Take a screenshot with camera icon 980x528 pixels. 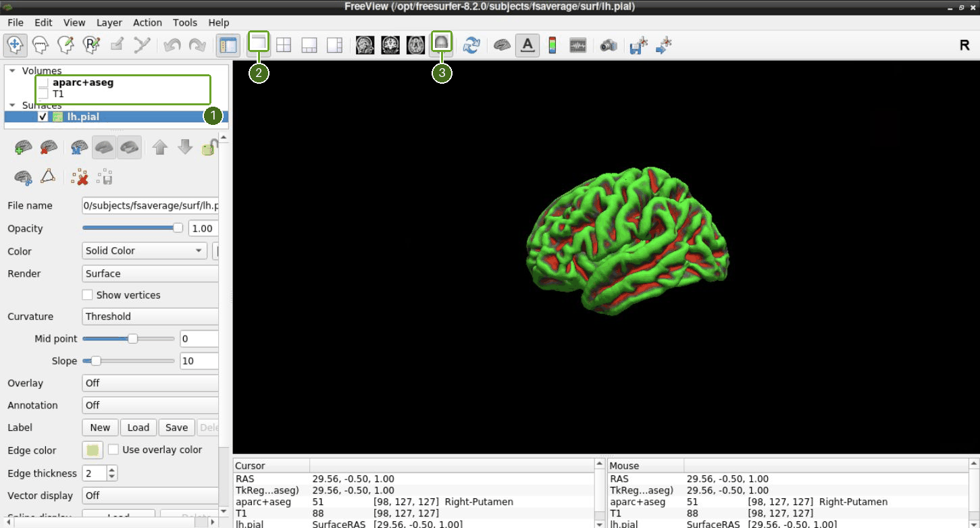609,45
